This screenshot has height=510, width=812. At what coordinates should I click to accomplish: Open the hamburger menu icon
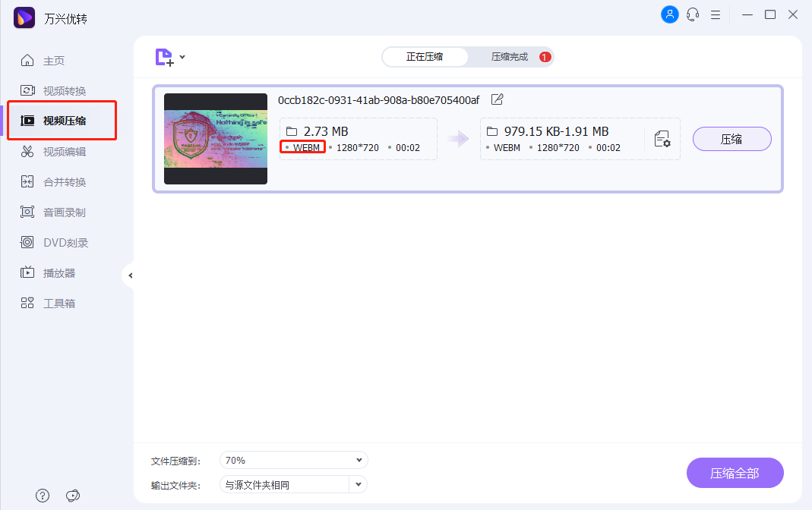pos(716,15)
